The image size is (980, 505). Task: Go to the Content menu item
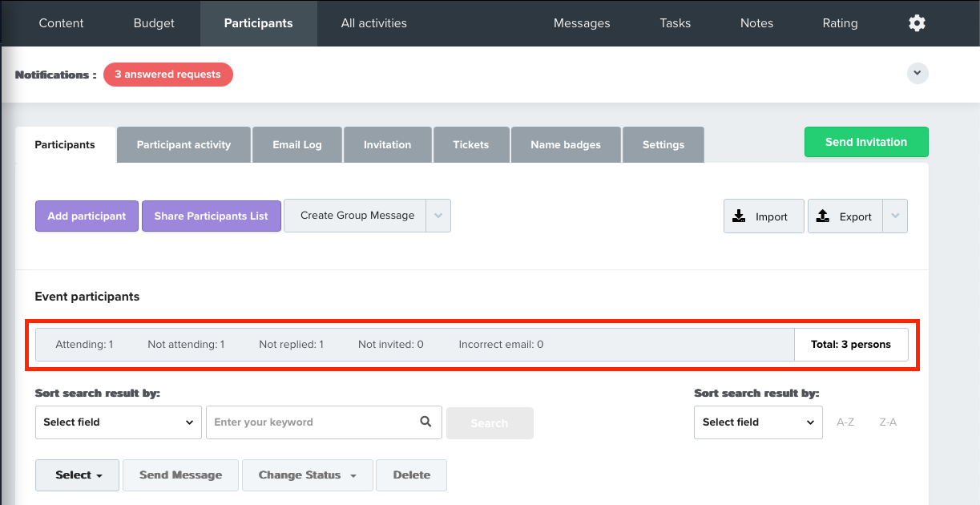(61, 23)
